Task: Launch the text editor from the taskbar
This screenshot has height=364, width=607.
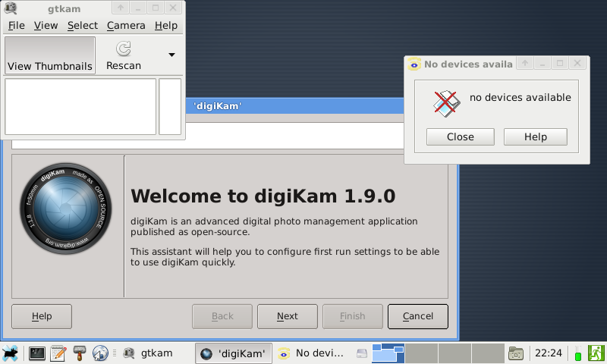Action: tap(58, 353)
